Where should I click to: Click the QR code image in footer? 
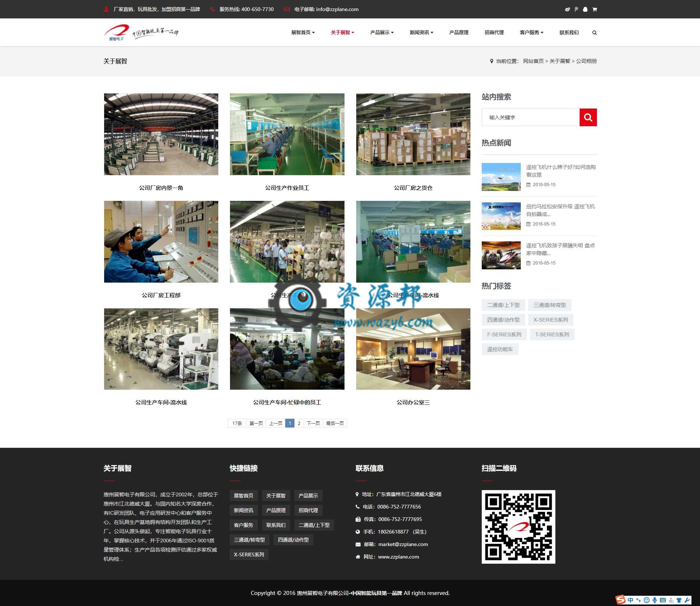(x=518, y=527)
